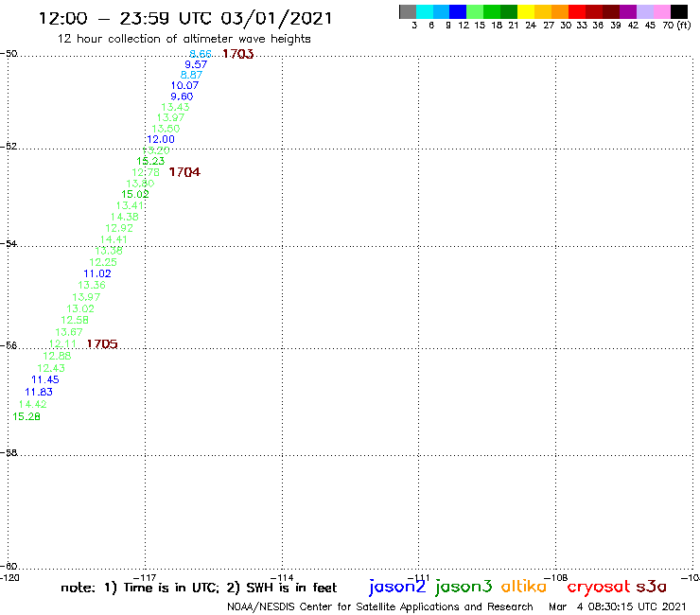Click the title date 03/01/2021

point(276,18)
